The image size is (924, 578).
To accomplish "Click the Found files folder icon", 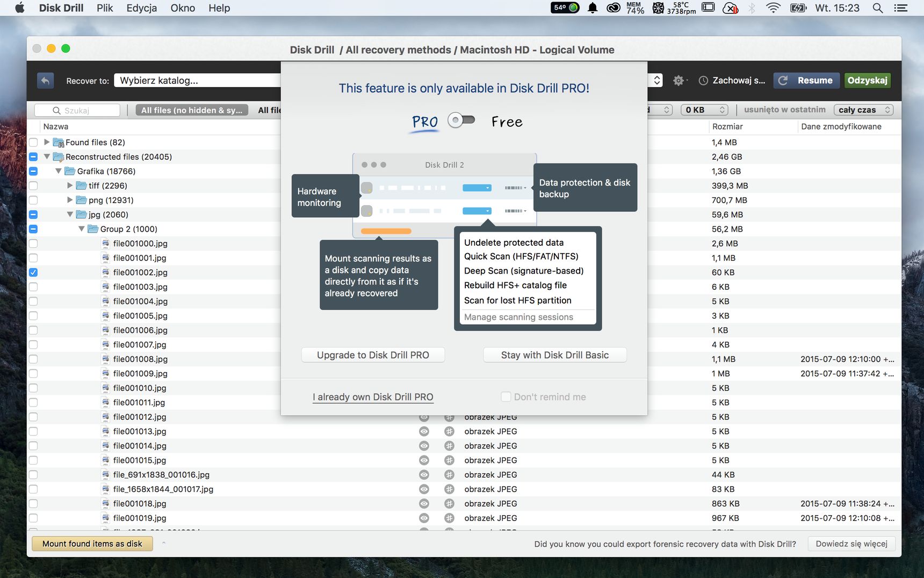I will click(x=58, y=142).
